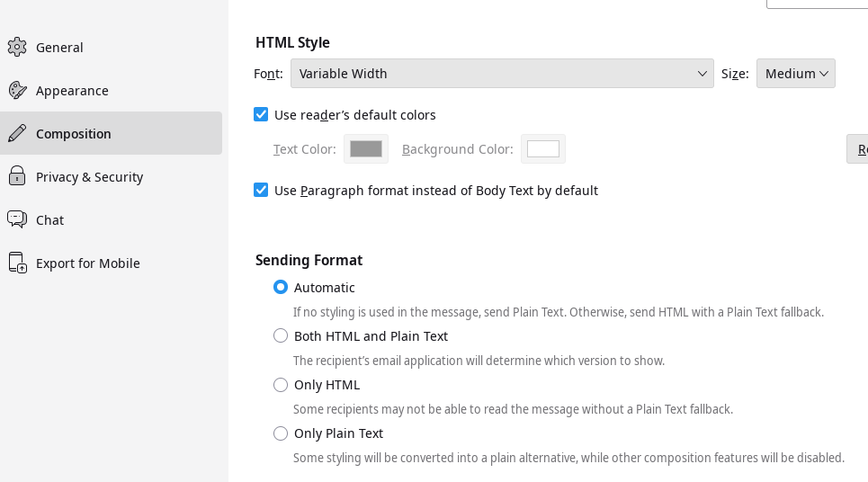This screenshot has height=482, width=868.
Task: Open the Variable Width font dropdown
Action: point(502,74)
